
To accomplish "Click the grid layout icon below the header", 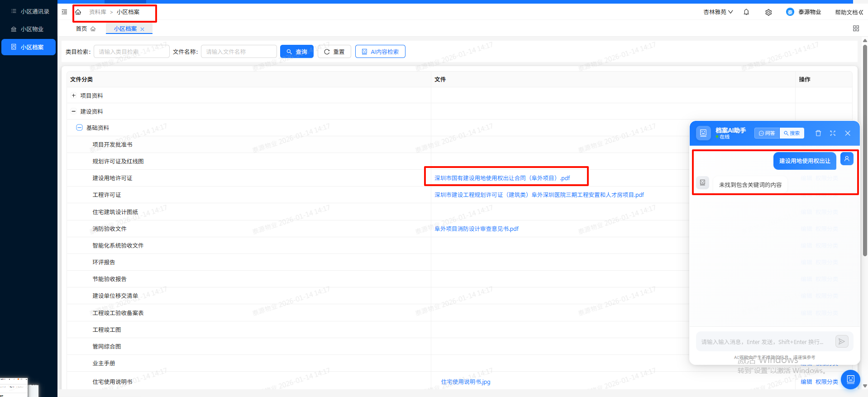I will pyautogui.click(x=856, y=29).
